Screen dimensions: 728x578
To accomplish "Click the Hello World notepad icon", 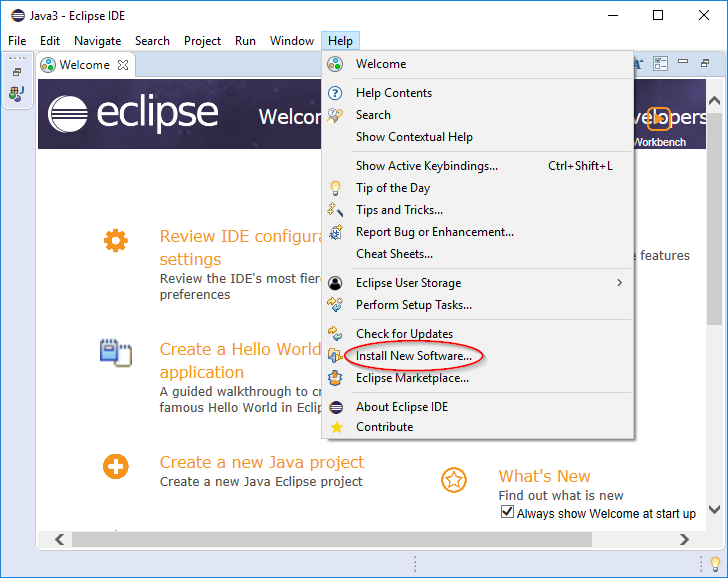I will pos(116,353).
